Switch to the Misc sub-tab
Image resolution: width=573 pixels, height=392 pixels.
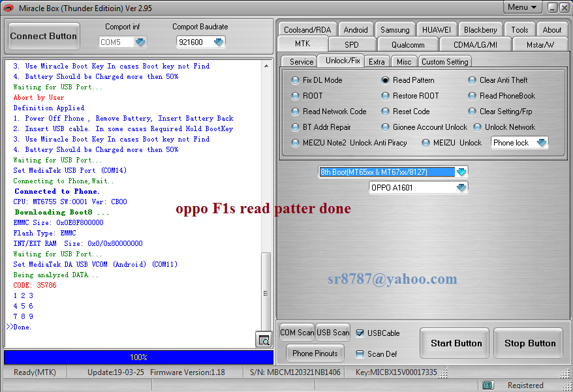click(x=404, y=62)
